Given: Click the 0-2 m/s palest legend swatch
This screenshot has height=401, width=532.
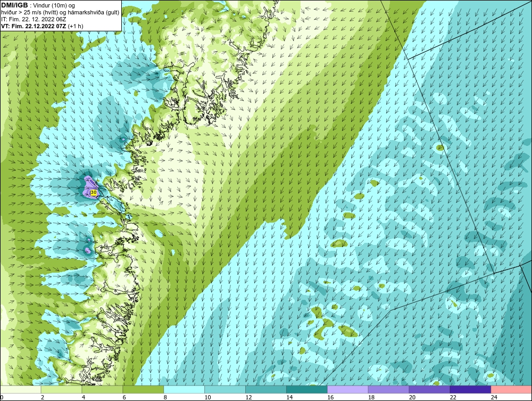Looking at the screenshot, I should tap(20, 389).
